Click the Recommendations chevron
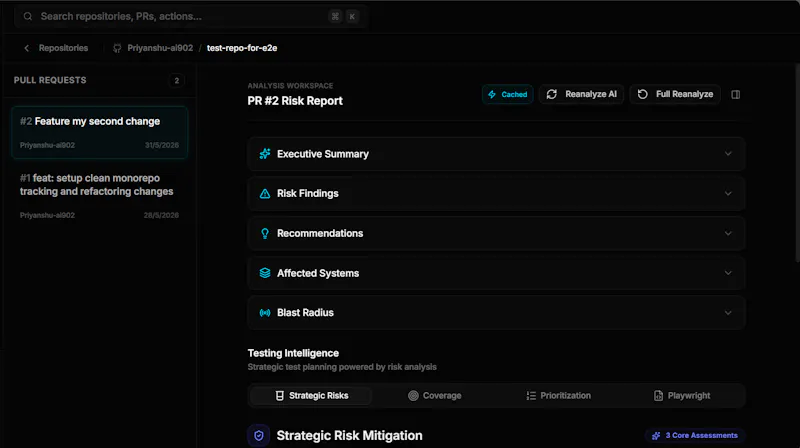Image resolution: width=800 pixels, height=448 pixels. tap(728, 234)
